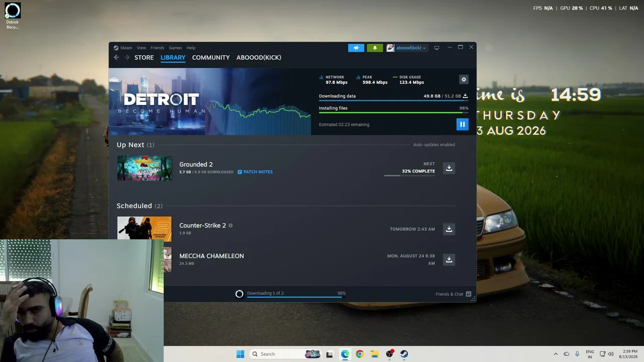Image resolution: width=644 pixels, height=362 pixels.
Task: Click the download spinner in bottom bar
Action: click(239, 294)
